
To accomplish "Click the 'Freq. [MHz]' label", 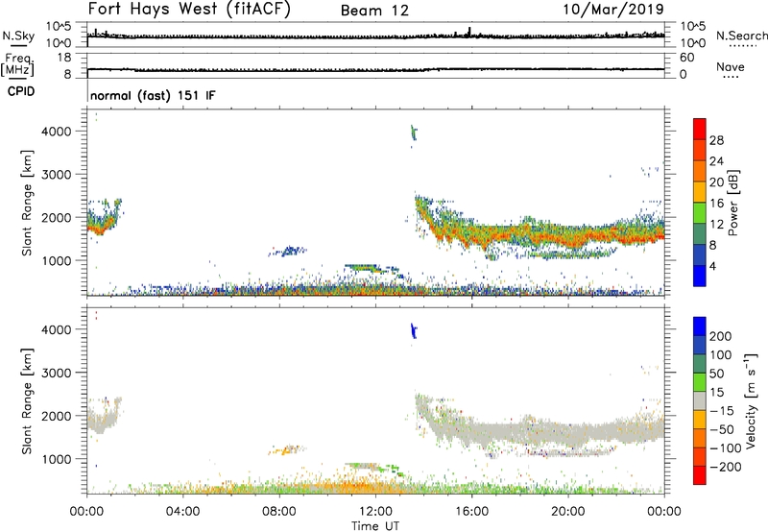I will (x=17, y=64).
